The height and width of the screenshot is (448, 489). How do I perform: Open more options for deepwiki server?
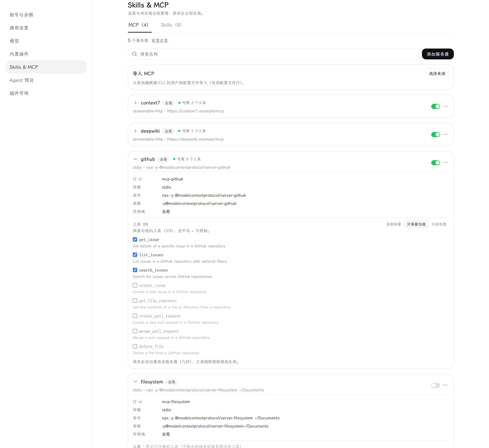click(445, 134)
